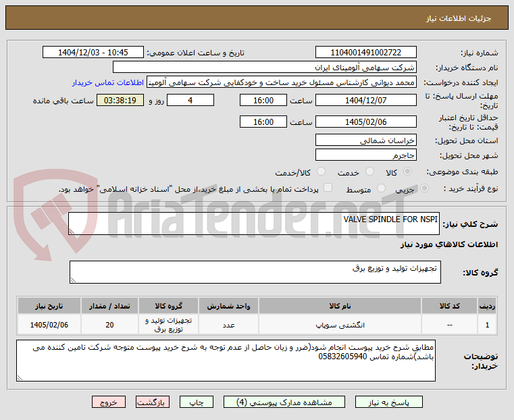
Task: Click the price validity date field 1405/02/06
Action: click(366, 122)
